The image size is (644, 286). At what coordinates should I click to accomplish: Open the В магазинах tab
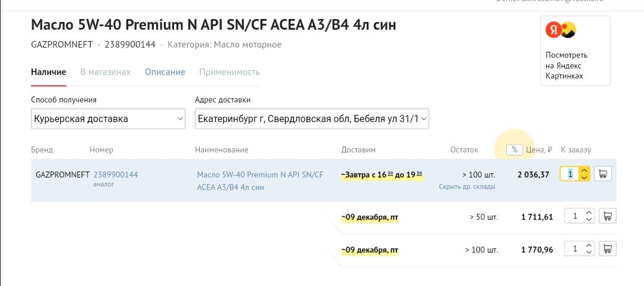[106, 72]
